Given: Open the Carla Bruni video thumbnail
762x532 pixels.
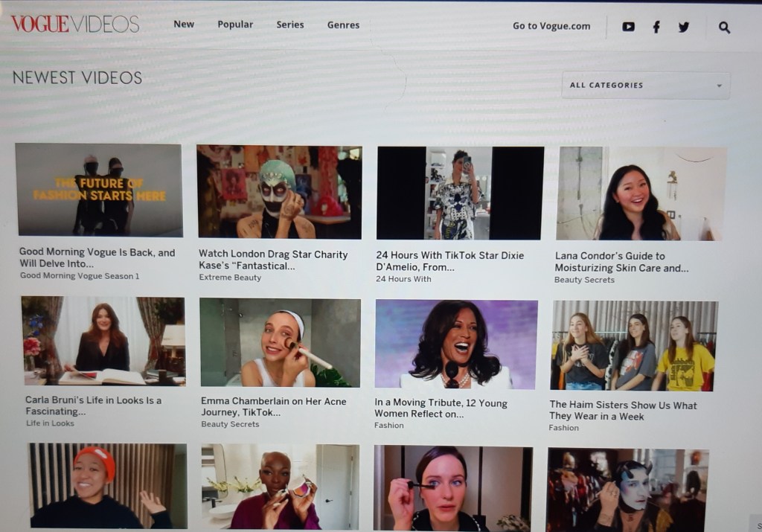Looking at the screenshot, I should (x=103, y=341).
